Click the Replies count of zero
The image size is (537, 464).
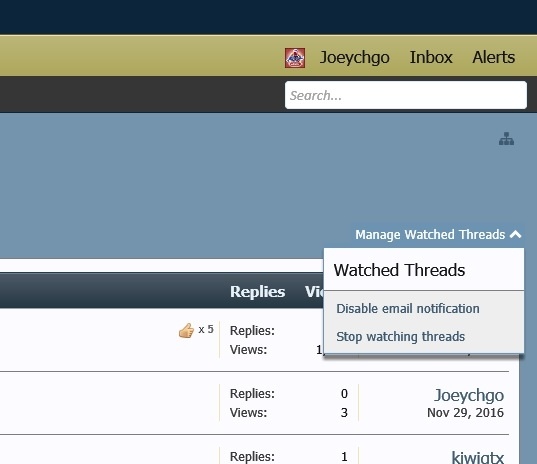click(344, 394)
